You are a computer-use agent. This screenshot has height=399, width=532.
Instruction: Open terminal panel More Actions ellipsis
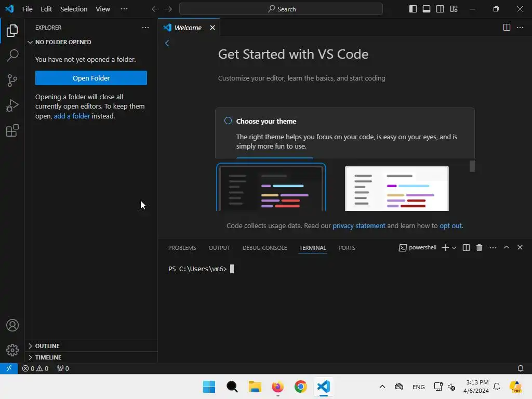[493, 248]
